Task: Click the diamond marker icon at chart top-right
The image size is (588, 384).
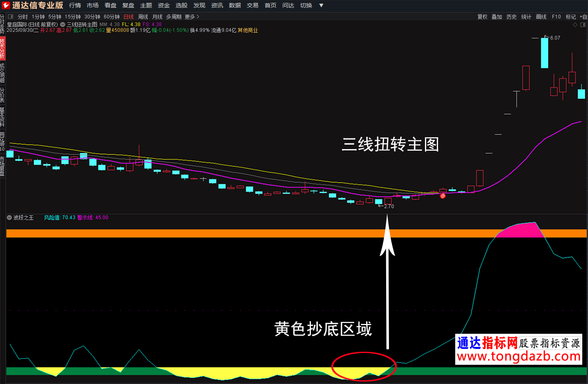Action: (x=575, y=25)
